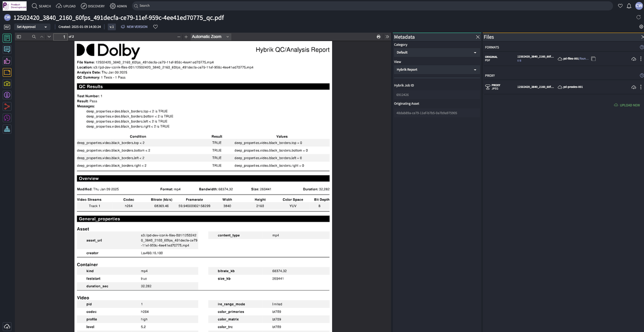The height and width of the screenshot is (332, 644).
Task: Click the asset title ending in _qc.pdf
Action: tap(119, 18)
